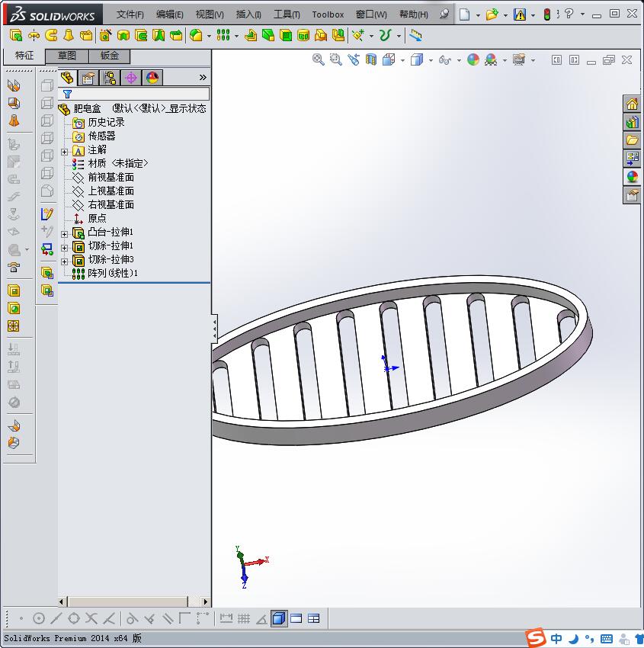Screen dimensions: 644x648
Task: Open the Appearances task pane tab
Action: tap(632, 176)
